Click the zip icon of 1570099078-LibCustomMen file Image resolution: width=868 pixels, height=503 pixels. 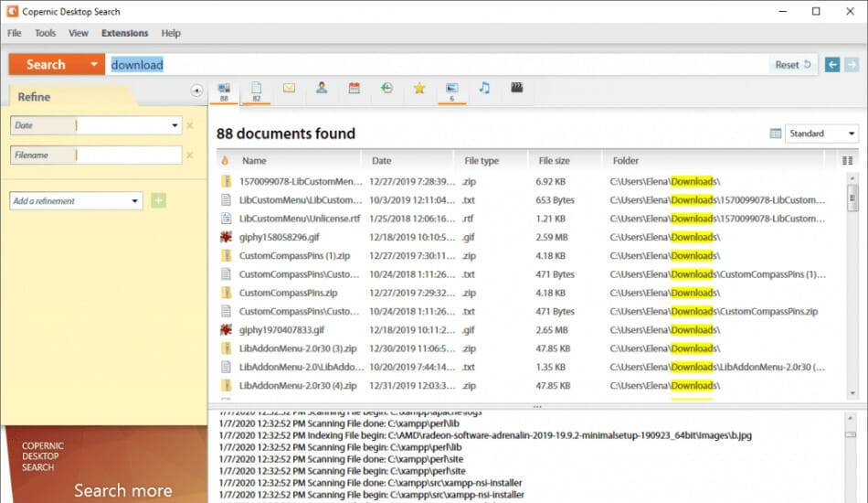click(226, 181)
